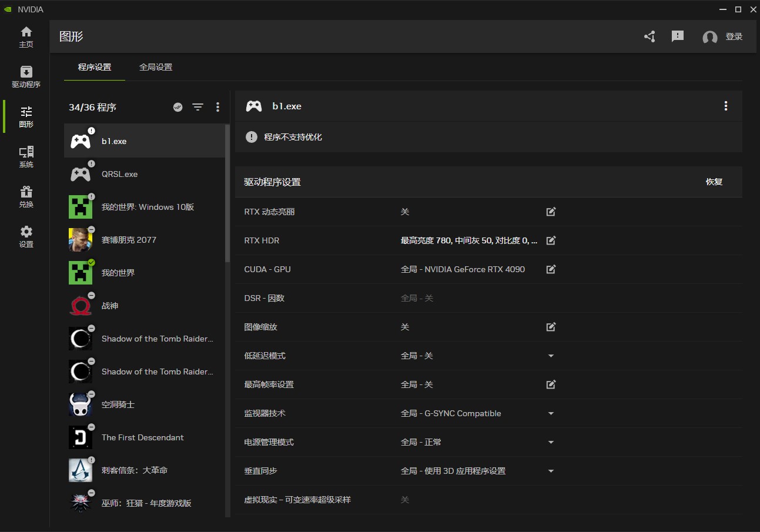Click DSR - 因数 setting row
Image resolution: width=760 pixels, height=532 pixels.
pos(488,298)
